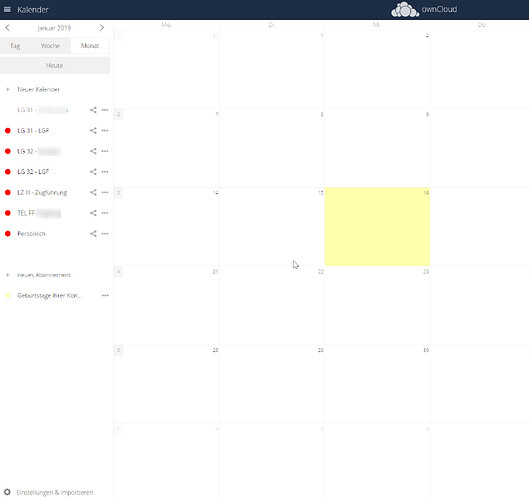Click the ownCloud logo
This screenshot has height=500, width=529.
(424, 9)
